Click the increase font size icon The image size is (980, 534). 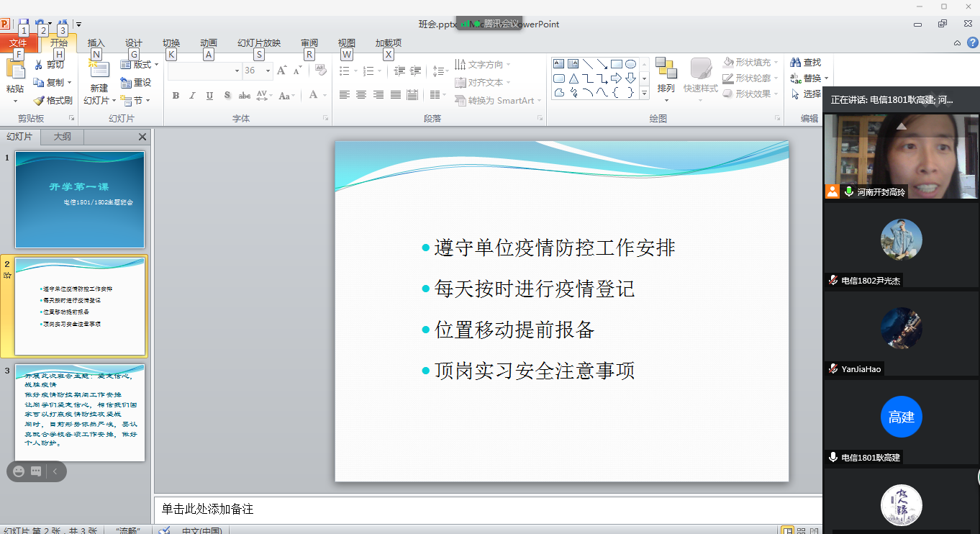pyautogui.click(x=281, y=71)
